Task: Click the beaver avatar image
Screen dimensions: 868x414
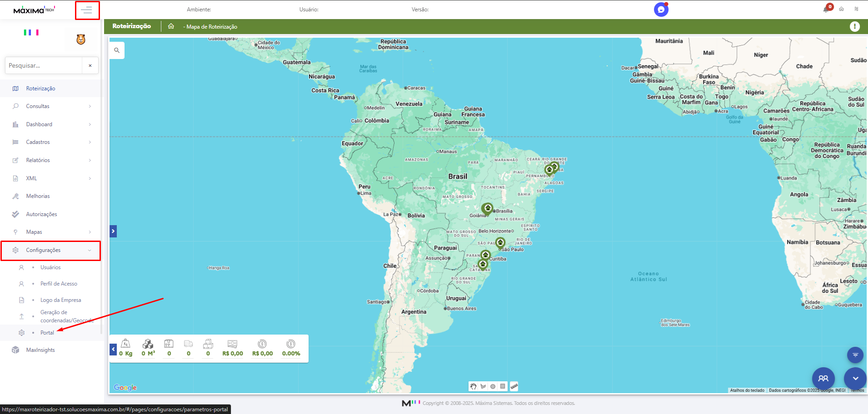Action: (x=81, y=39)
